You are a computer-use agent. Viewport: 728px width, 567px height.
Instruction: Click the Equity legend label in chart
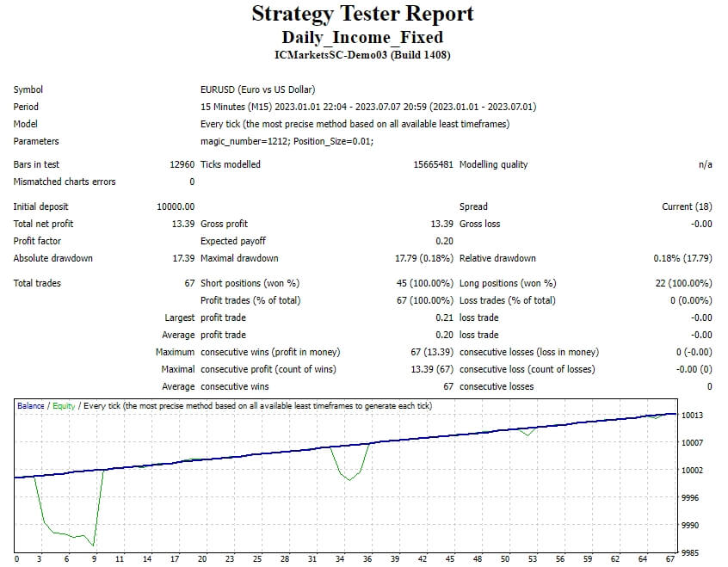pos(64,406)
